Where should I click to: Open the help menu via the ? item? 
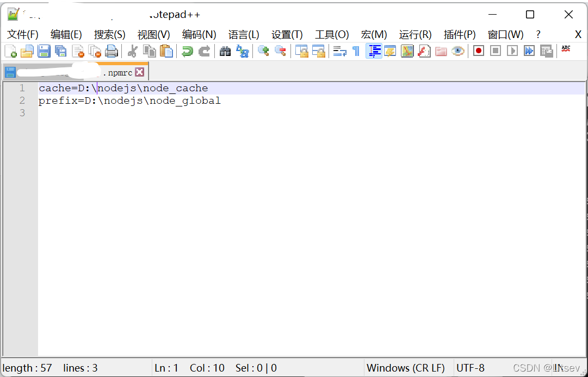point(537,34)
